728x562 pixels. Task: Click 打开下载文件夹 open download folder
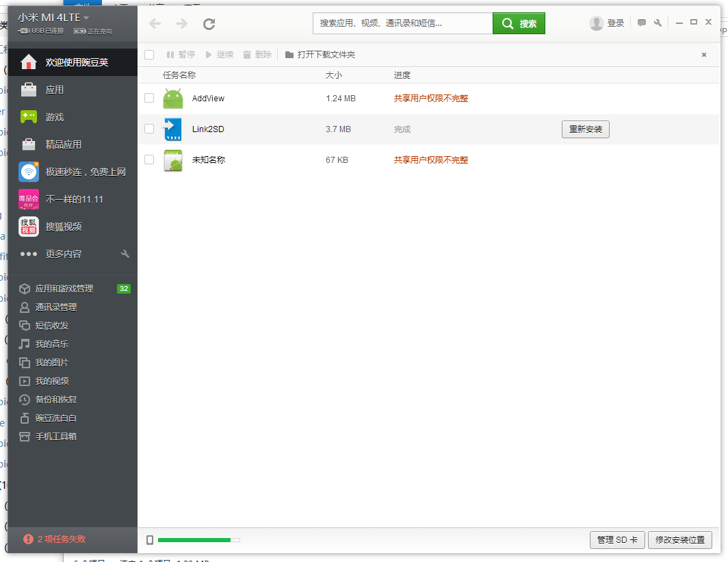(320, 55)
